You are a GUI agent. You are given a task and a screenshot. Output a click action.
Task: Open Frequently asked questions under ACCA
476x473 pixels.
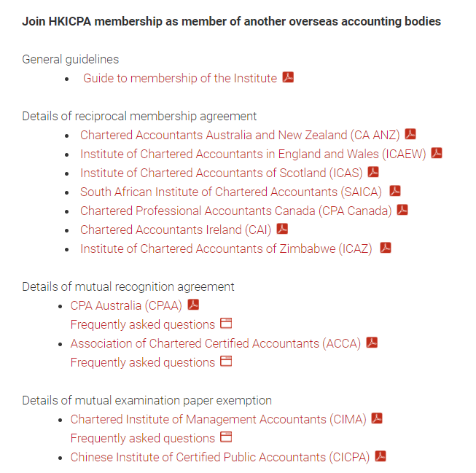(x=143, y=362)
